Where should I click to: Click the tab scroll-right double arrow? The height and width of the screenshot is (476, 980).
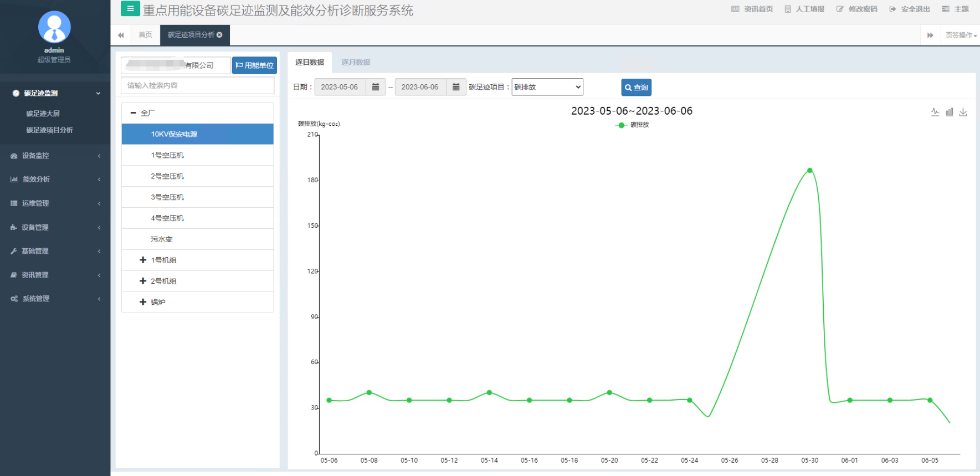(930, 35)
